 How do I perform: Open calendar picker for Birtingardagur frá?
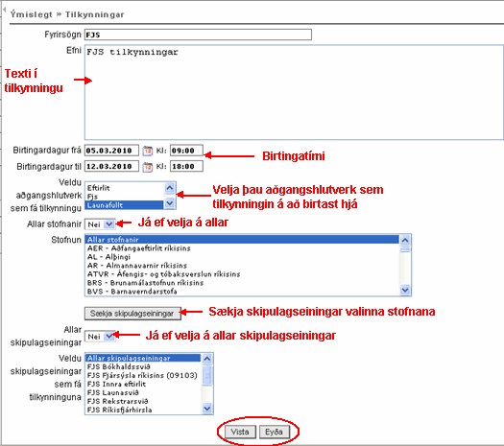[x=148, y=151]
